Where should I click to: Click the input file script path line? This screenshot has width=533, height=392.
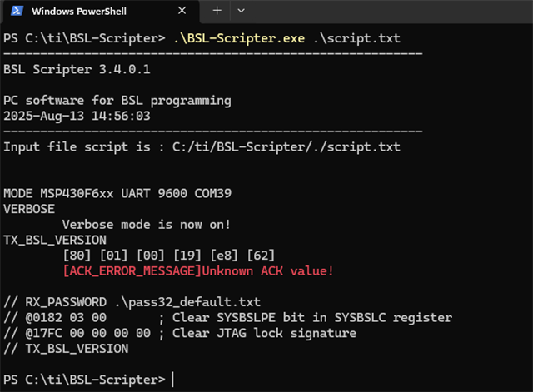pos(202,146)
